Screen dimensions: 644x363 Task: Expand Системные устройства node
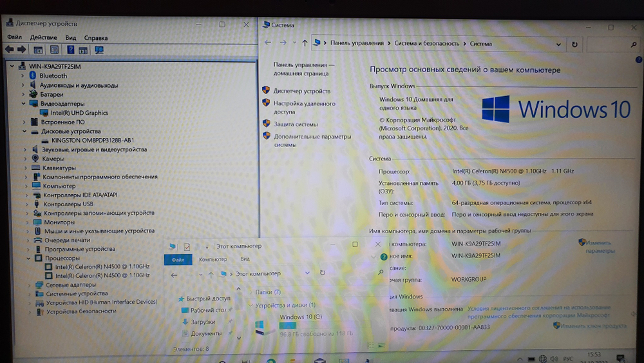click(29, 293)
